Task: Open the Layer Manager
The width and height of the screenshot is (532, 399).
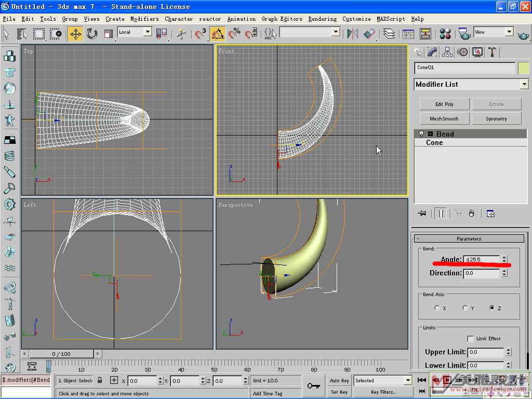Action: (x=389, y=34)
